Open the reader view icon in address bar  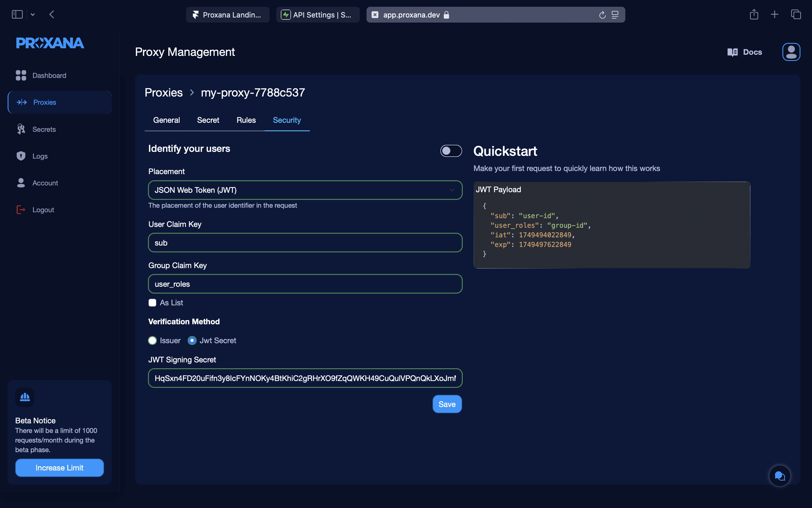coord(615,15)
